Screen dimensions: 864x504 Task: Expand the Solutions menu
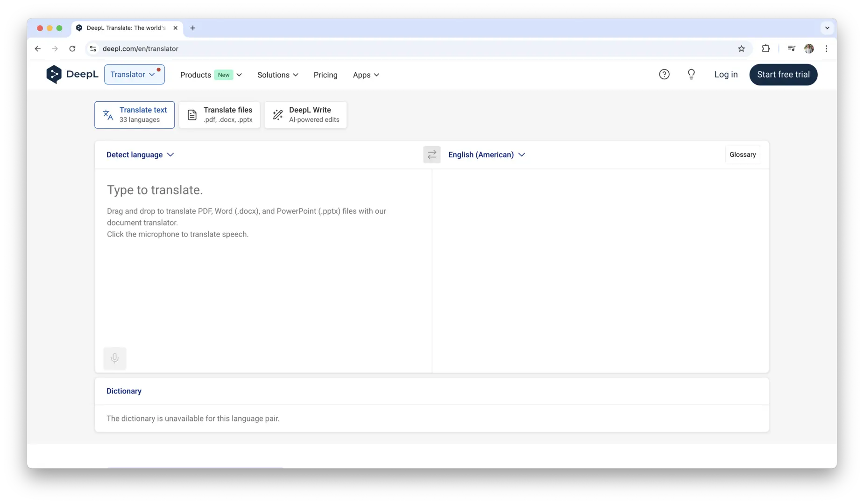coord(278,75)
